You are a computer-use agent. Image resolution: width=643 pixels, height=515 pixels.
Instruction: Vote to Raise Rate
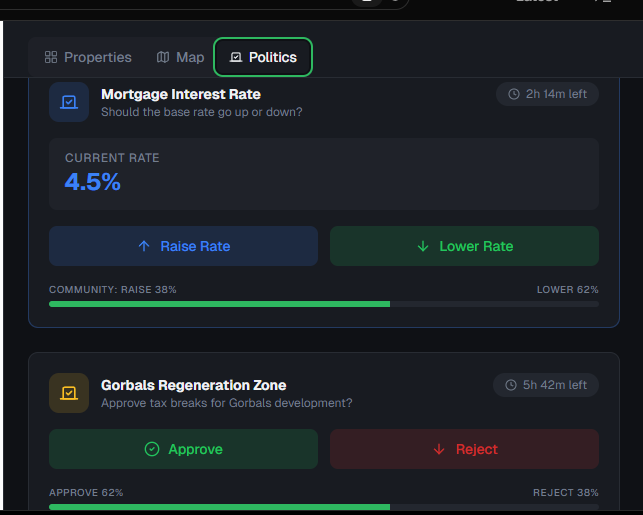point(183,246)
